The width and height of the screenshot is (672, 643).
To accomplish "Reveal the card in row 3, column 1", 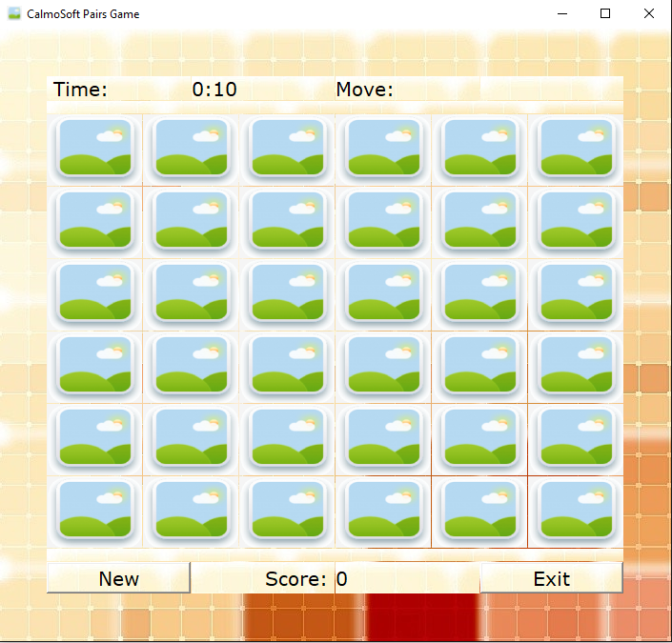I will point(94,293).
